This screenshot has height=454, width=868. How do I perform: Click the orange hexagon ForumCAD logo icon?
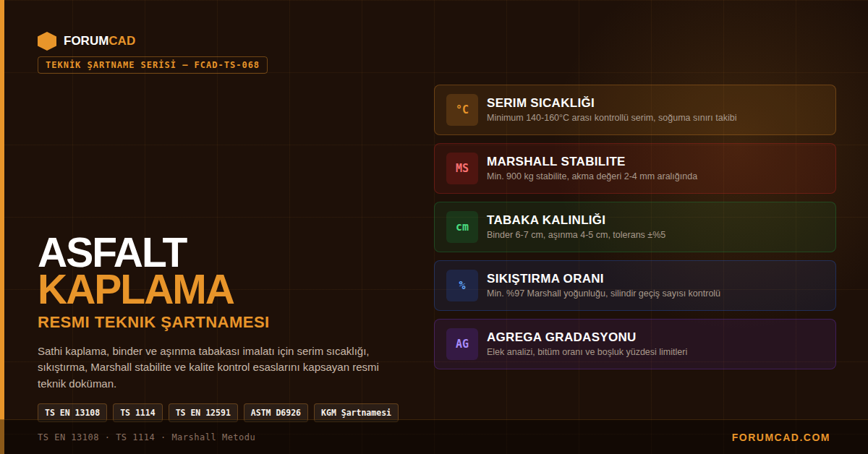coord(47,41)
